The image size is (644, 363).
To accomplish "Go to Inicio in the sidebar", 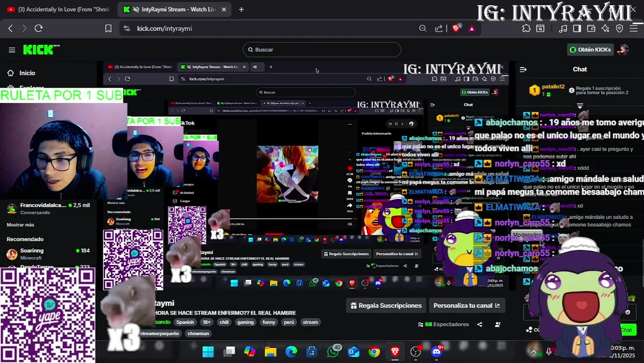I will (27, 73).
